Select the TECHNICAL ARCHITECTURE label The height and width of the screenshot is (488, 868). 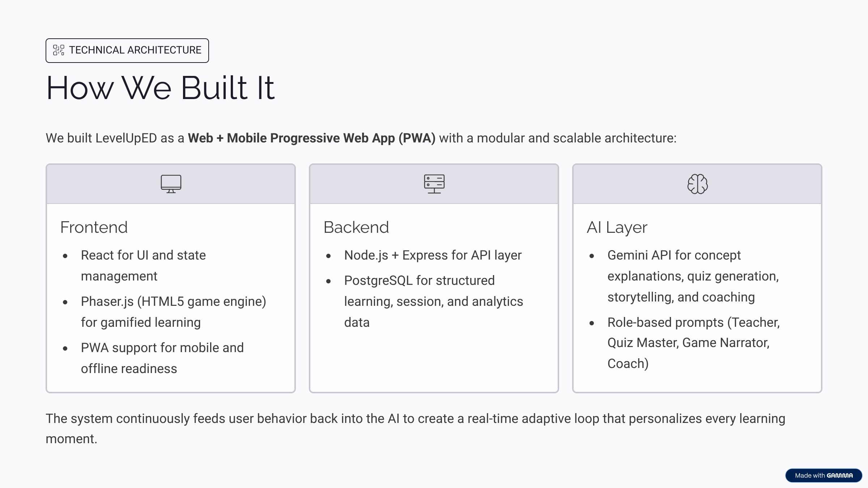coord(135,50)
